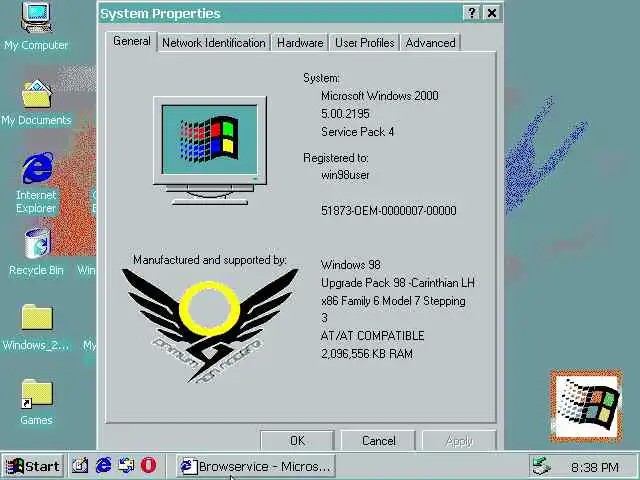
Task: Close the System Properties dialog
Action: coord(492,13)
